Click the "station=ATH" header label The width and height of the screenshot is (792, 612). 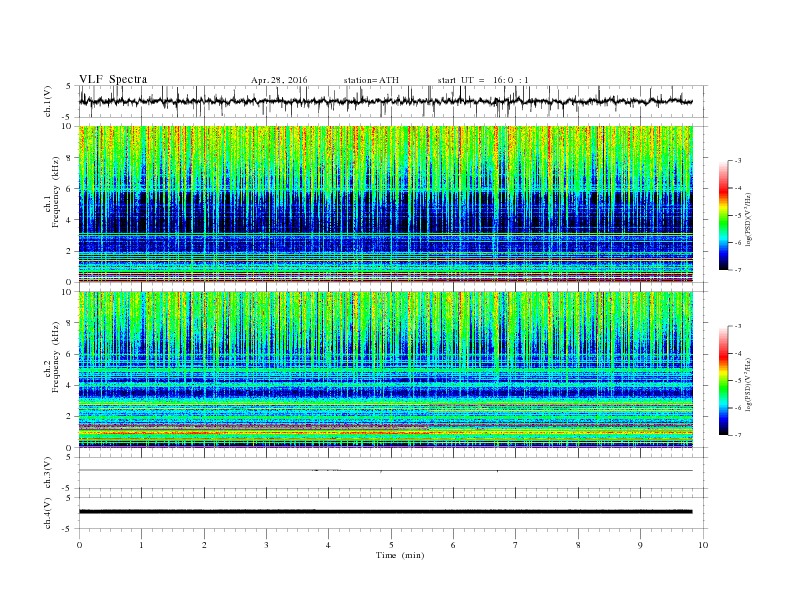click(x=371, y=80)
